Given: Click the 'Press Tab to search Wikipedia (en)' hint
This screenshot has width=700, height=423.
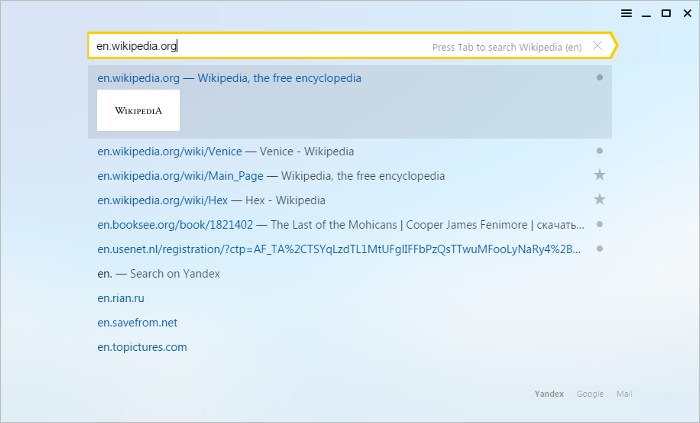Looking at the screenshot, I should [x=507, y=47].
